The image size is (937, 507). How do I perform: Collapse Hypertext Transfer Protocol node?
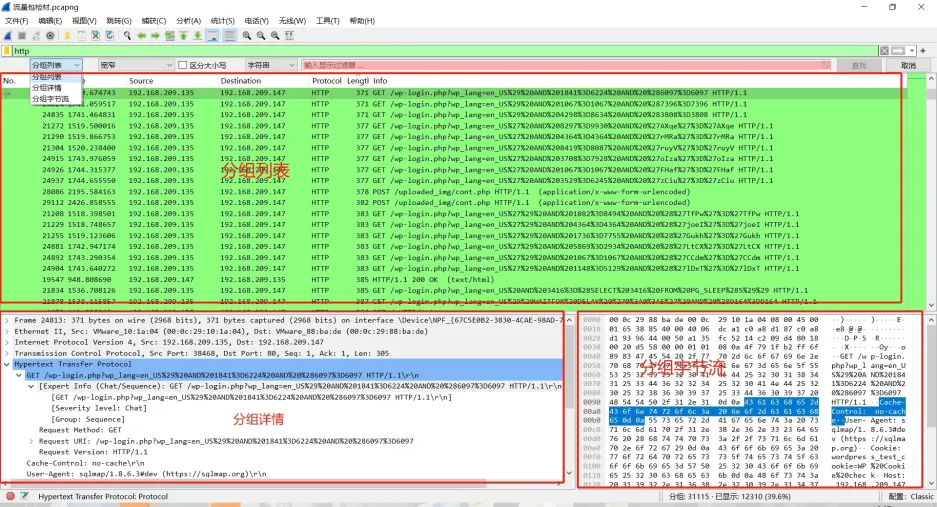7,364
